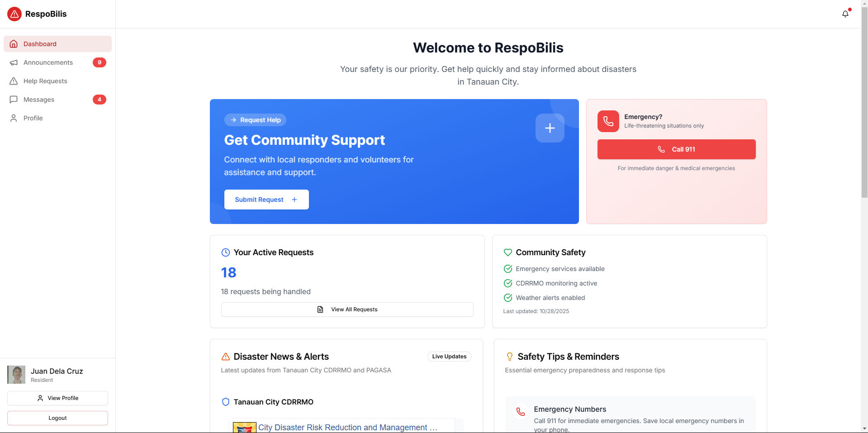This screenshot has height=433, width=868.
Task: Click the page vertical scrollbar thumb
Action: (864, 102)
